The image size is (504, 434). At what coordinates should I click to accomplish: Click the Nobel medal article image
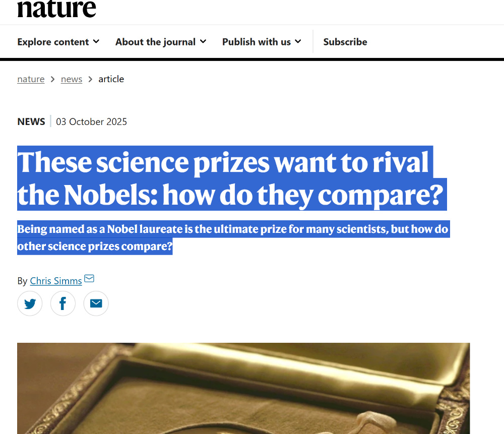pos(243,388)
